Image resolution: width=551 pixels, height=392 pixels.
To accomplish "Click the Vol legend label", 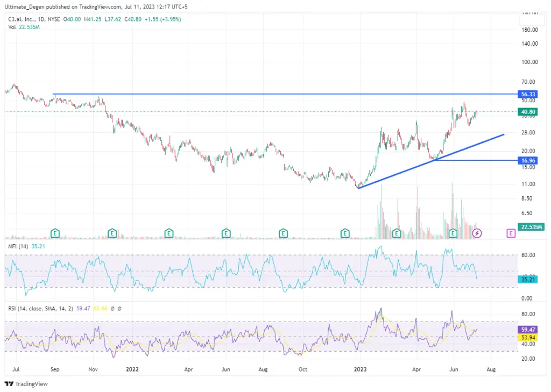I will [x=12, y=27].
